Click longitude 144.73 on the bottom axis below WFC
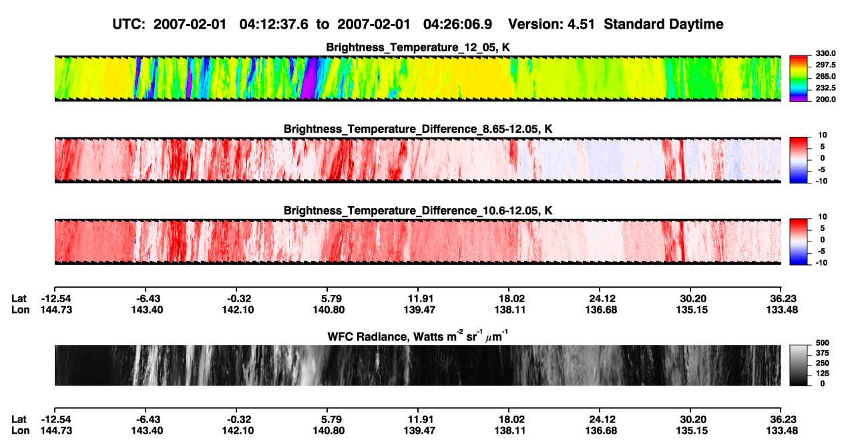This screenshot has width=868, height=445. (55, 430)
